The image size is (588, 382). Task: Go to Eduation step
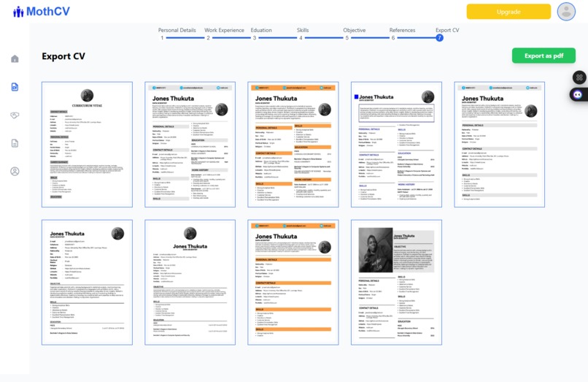click(261, 30)
